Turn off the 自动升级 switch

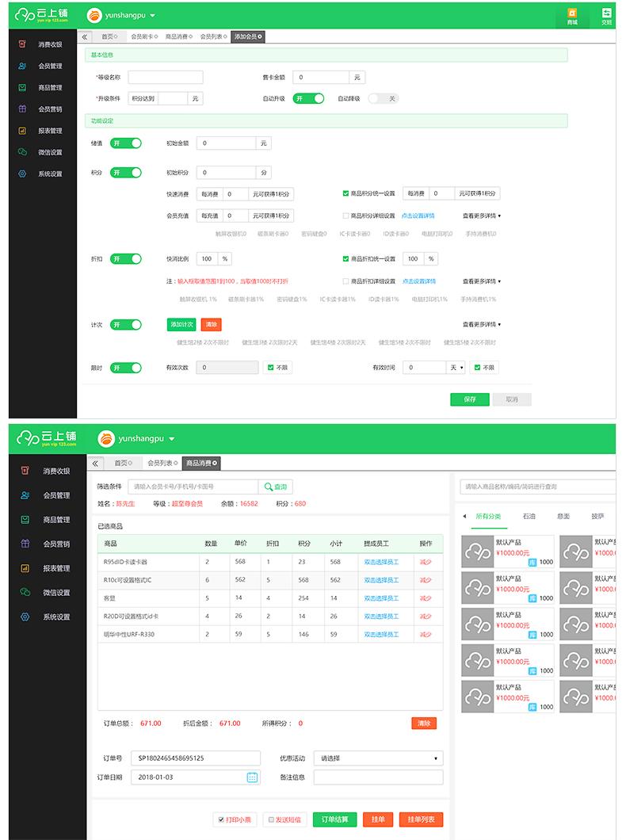308,99
